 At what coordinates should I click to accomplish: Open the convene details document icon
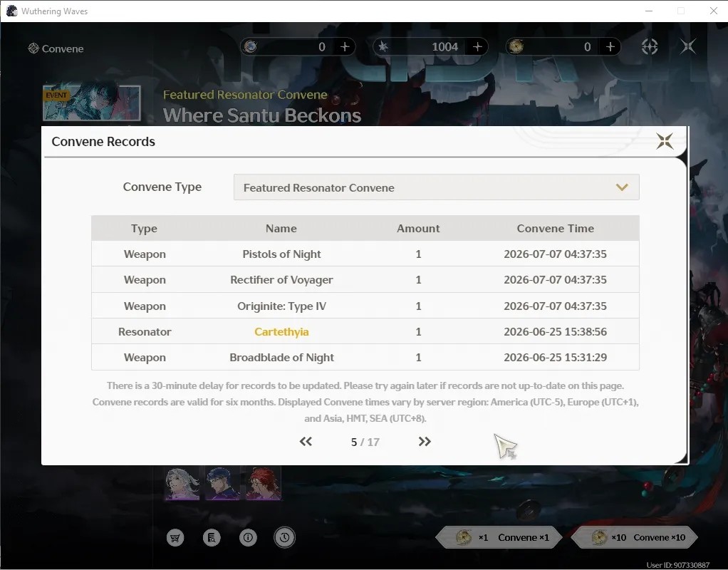[212, 537]
